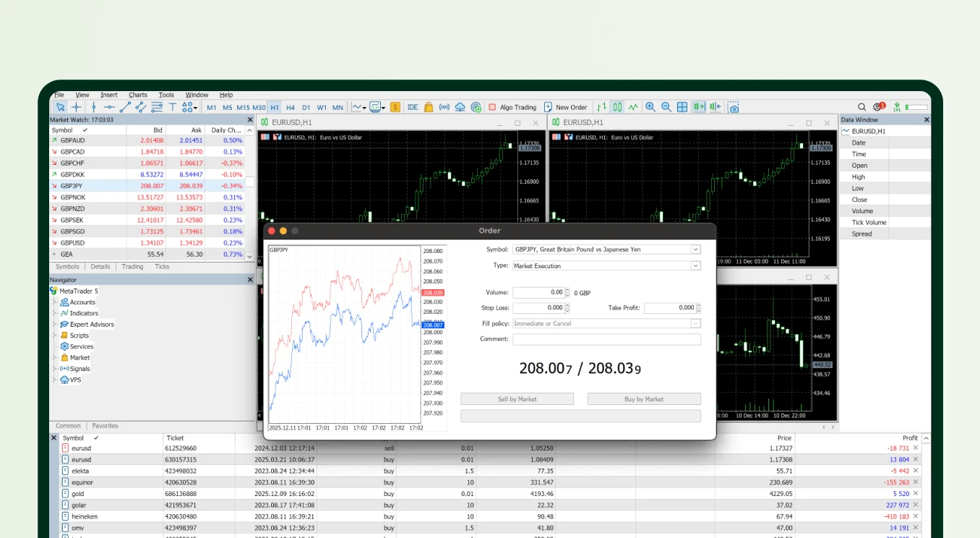
Task: Select the Crosshair tool
Action: 76,106
